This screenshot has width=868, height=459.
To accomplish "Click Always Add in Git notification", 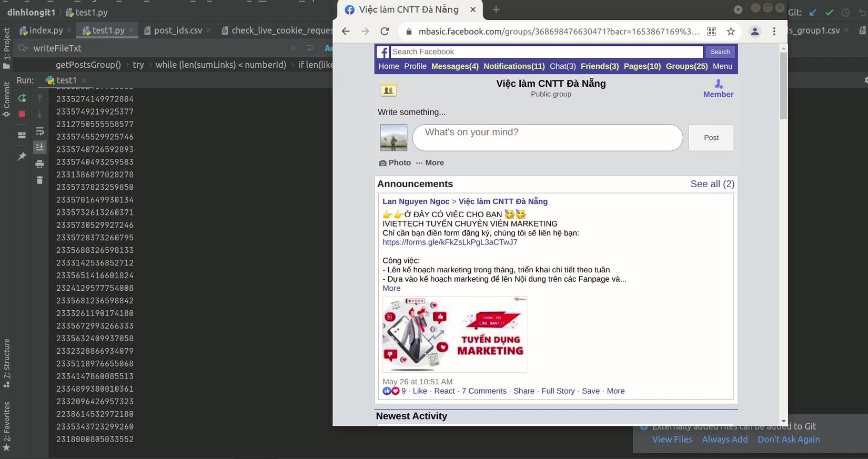I will point(725,440).
